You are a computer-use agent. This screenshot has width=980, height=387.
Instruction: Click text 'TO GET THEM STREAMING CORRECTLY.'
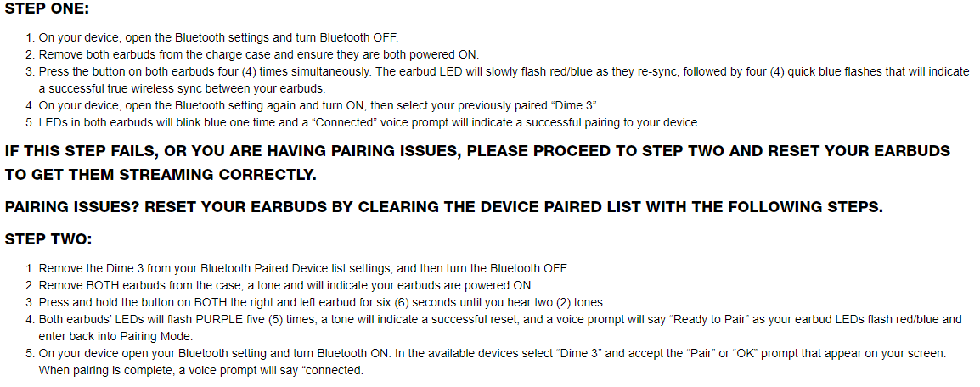click(161, 175)
